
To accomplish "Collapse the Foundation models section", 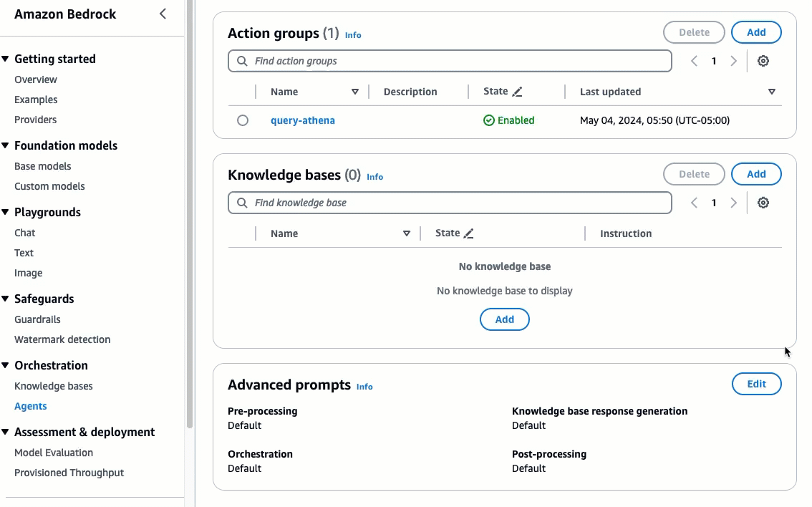I will click(5, 145).
